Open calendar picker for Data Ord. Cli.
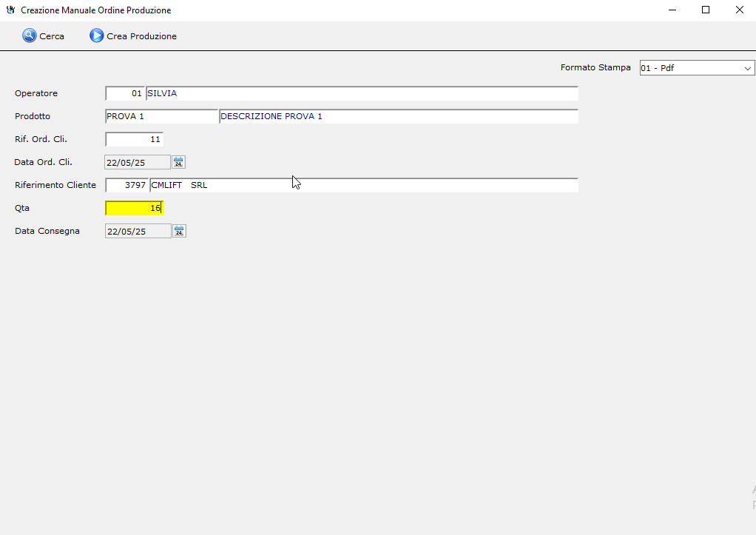756x535 pixels. (x=178, y=162)
